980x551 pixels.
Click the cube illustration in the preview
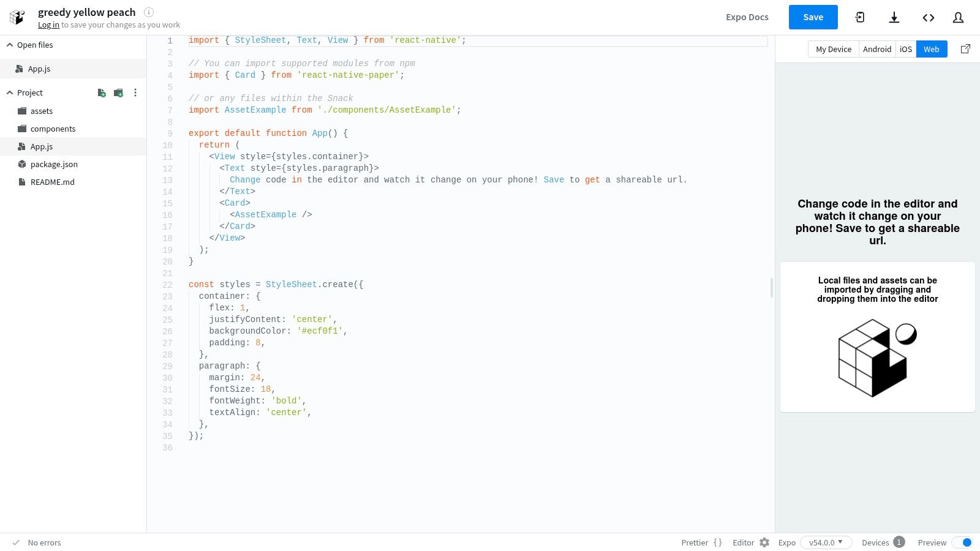(877, 358)
